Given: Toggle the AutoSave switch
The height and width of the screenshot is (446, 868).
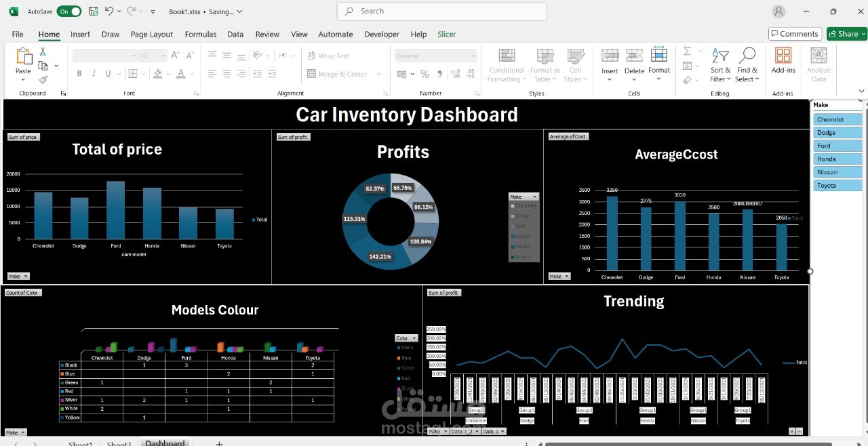Looking at the screenshot, I should pos(68,12).
